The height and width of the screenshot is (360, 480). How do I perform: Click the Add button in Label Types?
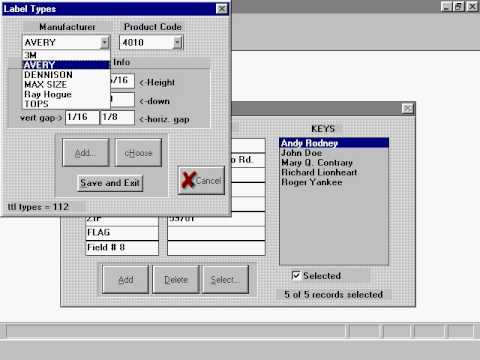(86, 153)
